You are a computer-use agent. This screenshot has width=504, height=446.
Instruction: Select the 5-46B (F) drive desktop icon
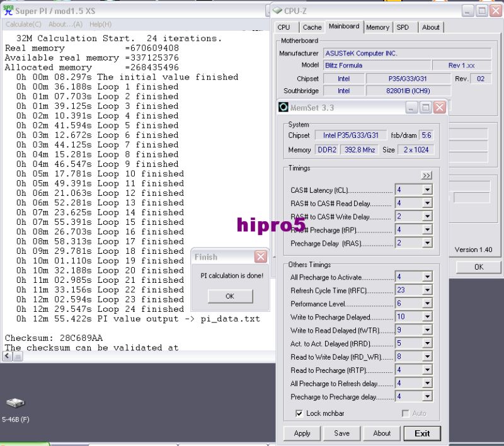click(15, 409)
